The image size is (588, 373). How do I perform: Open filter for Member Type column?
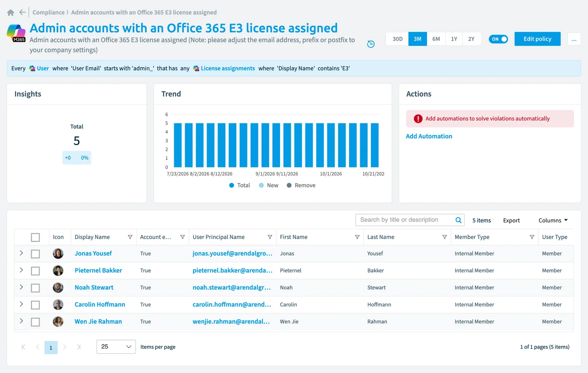[532, 237]
